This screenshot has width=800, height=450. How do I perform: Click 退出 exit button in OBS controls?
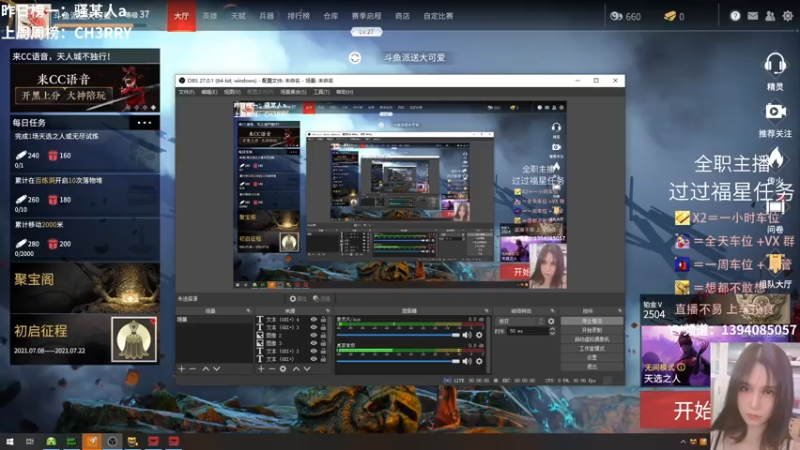(x=592, y=366)
